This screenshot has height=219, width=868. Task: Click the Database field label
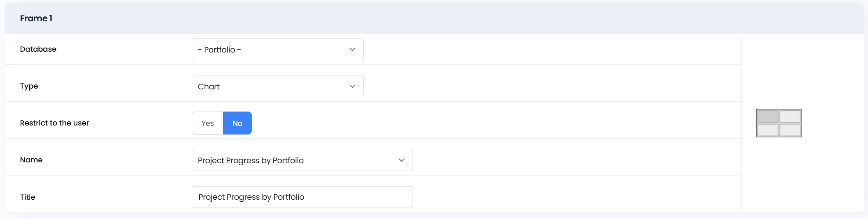click(x=38, y=49)
